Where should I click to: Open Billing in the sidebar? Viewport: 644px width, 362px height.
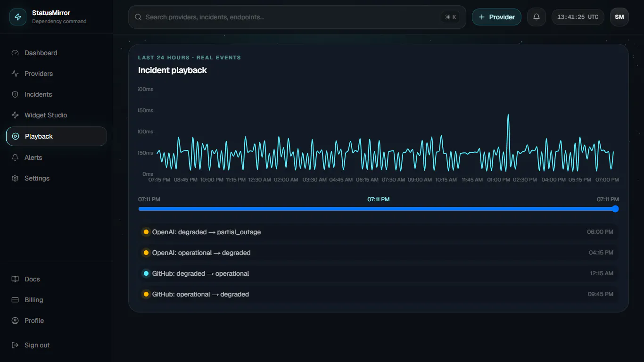[57, 300]
